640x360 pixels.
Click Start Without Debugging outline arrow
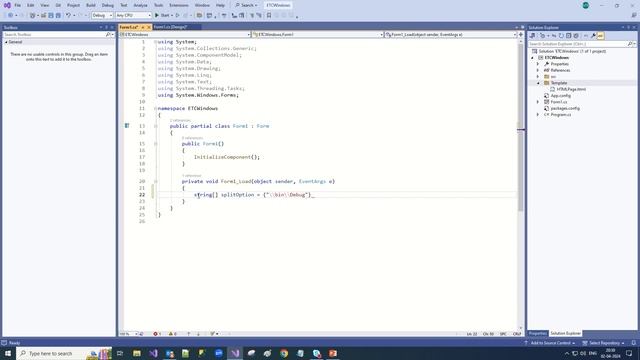point(178,16)
